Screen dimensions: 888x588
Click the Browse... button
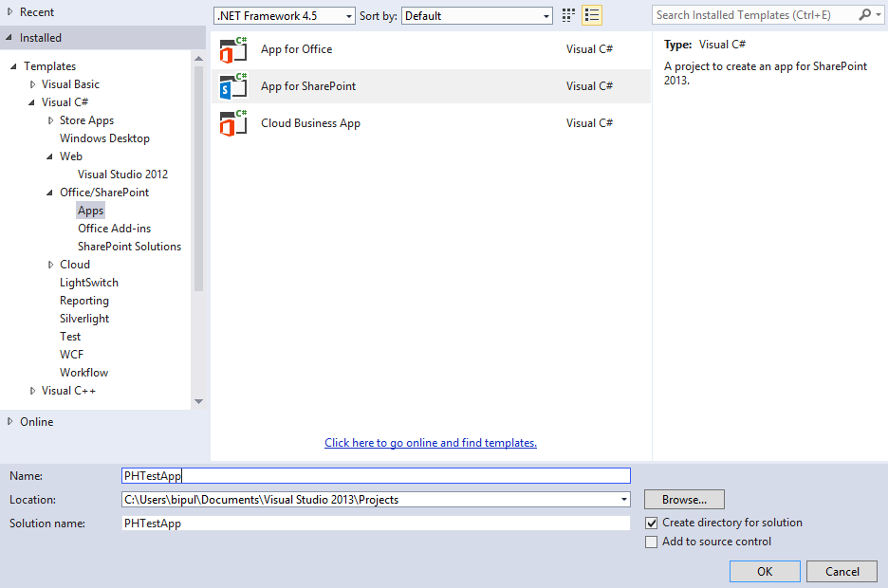tap(684, 500)
